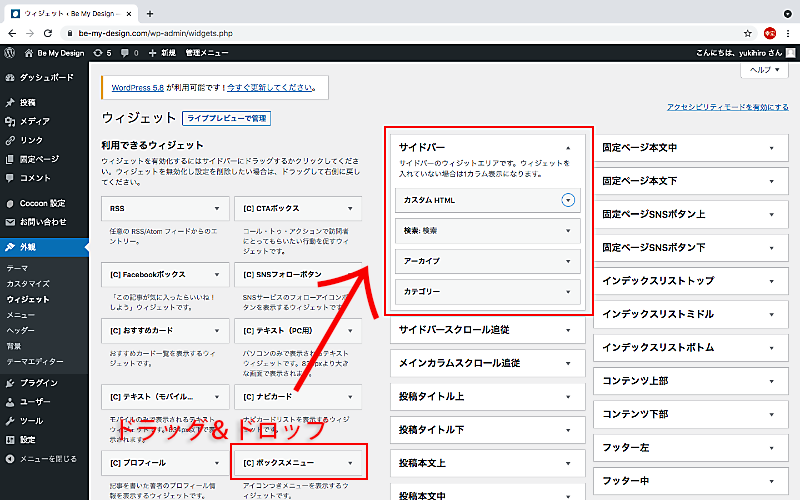Open the ヘルプ dropdown panel
Viewport: 800px width, 500px height.
pyautogui.click(x=763, y=70)
